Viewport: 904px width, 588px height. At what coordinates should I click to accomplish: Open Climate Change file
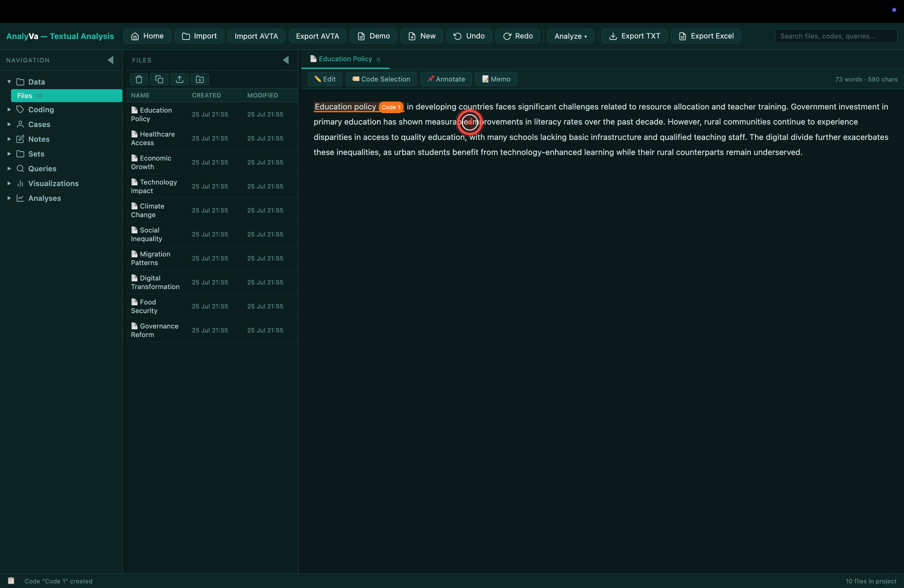tap(212, 210)
